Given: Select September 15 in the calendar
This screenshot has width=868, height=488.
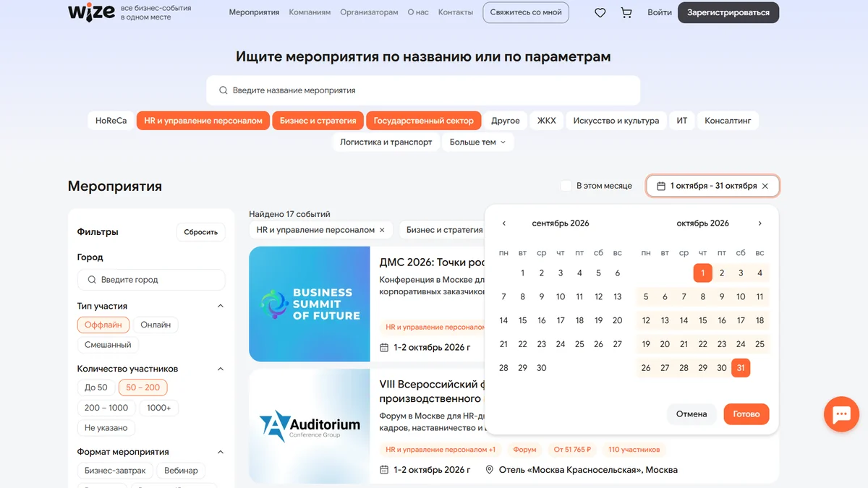Looking at the screenshot, I should pyautogui.click(x=523, y=320).
